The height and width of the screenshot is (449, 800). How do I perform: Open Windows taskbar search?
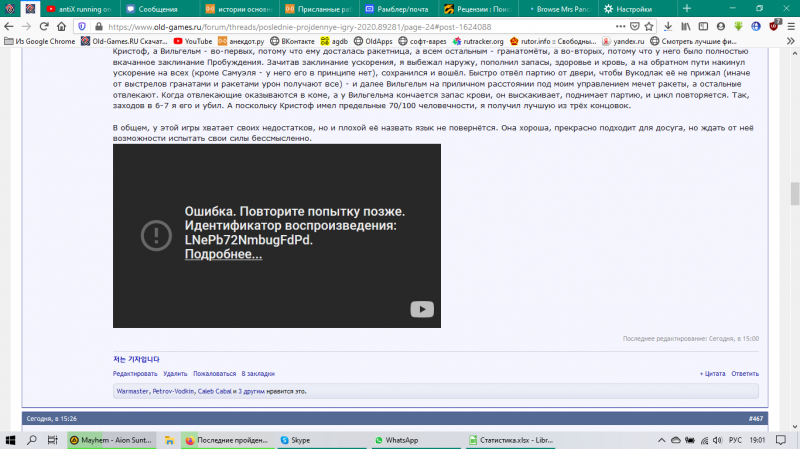click(32, 440)
